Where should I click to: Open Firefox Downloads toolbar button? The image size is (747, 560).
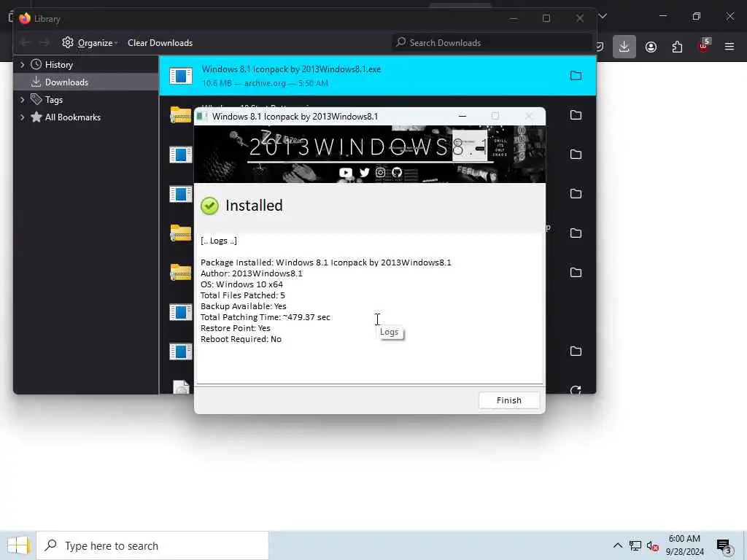coord(624,47)
